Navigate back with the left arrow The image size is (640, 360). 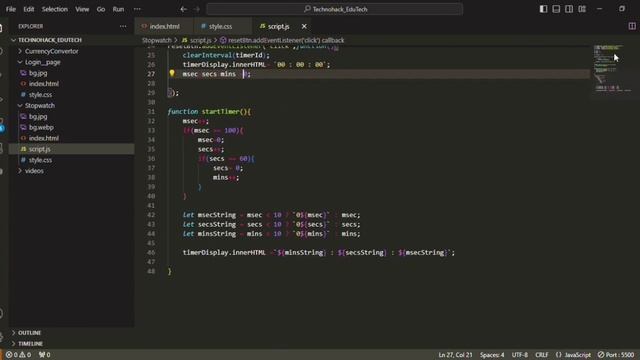184,9
